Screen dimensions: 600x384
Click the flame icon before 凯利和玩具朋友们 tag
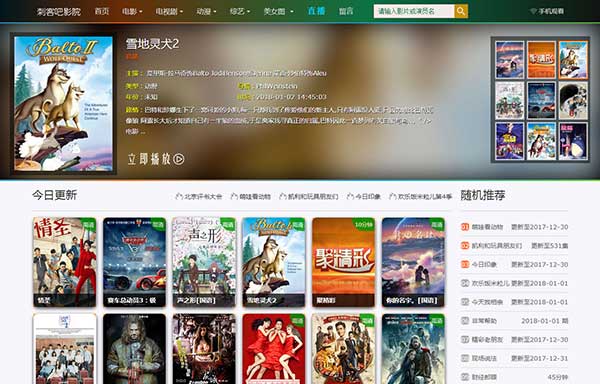tap(283, 196)
